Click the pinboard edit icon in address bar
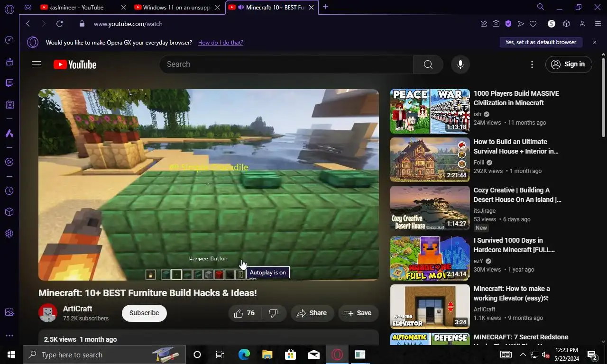 pos(484,24)
